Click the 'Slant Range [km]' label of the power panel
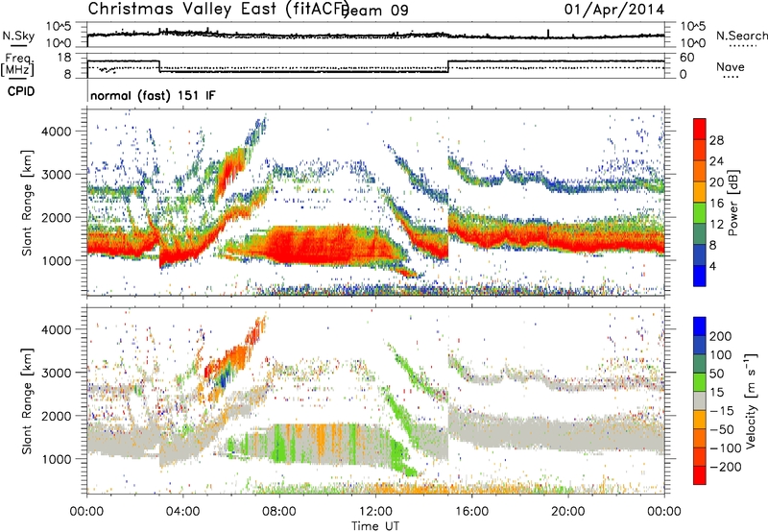This screenshot has width=768, height=532. point(27,203)
